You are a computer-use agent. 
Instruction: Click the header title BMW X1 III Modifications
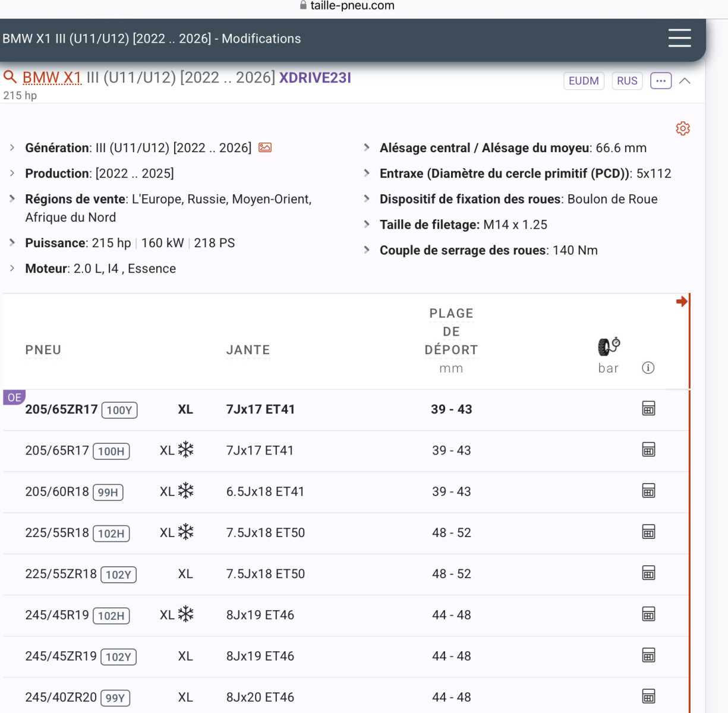pos(152,39)
